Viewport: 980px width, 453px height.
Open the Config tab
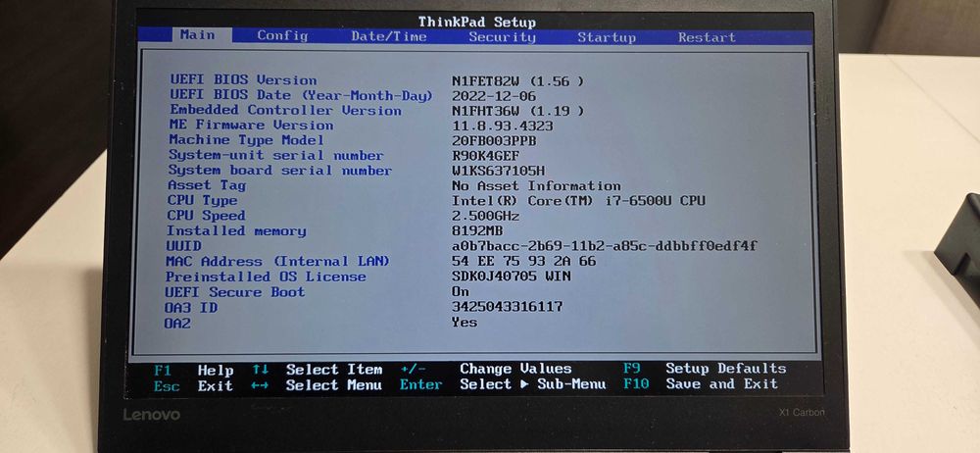coord(282,35)
